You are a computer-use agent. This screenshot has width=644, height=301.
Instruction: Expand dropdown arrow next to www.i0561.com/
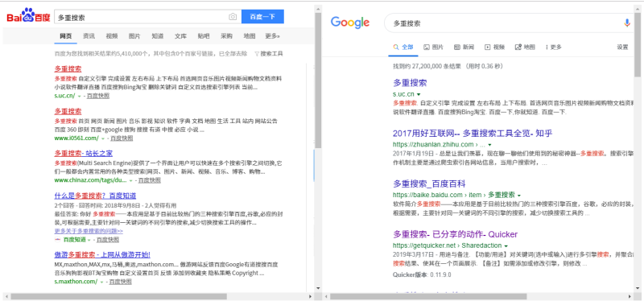point(103,138)
